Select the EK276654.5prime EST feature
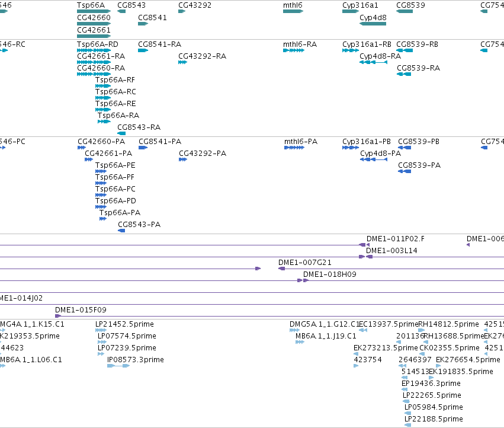 pyautogui.click(x=438, y=366)
